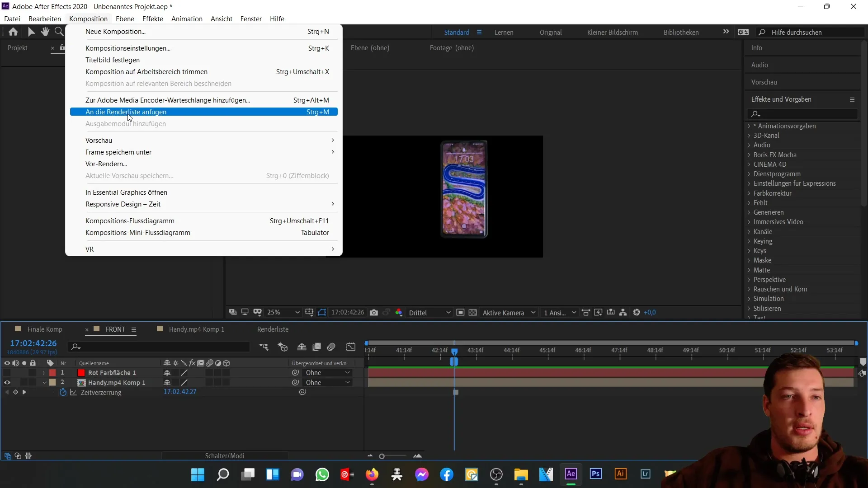This screenshot has height=488, width=868.
Task: Take a snapshot with the camera icon
Action: click(374, 313)
